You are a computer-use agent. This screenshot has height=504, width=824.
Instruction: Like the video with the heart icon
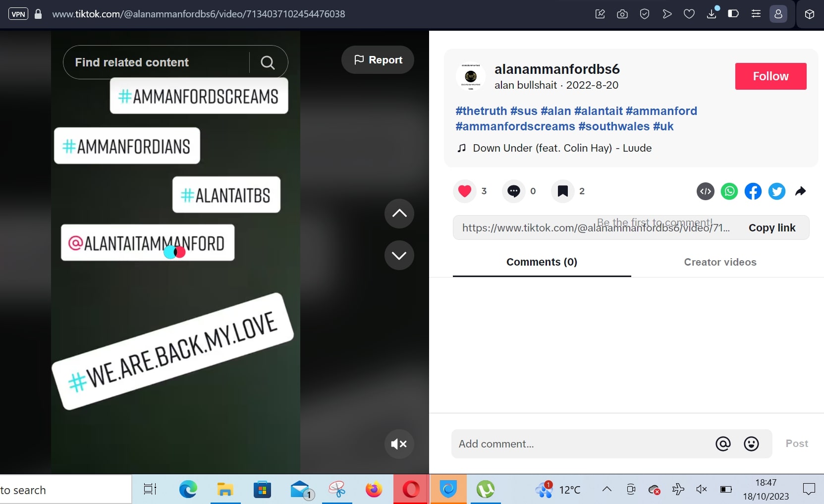pyautogui.click(x=464, y=191)
